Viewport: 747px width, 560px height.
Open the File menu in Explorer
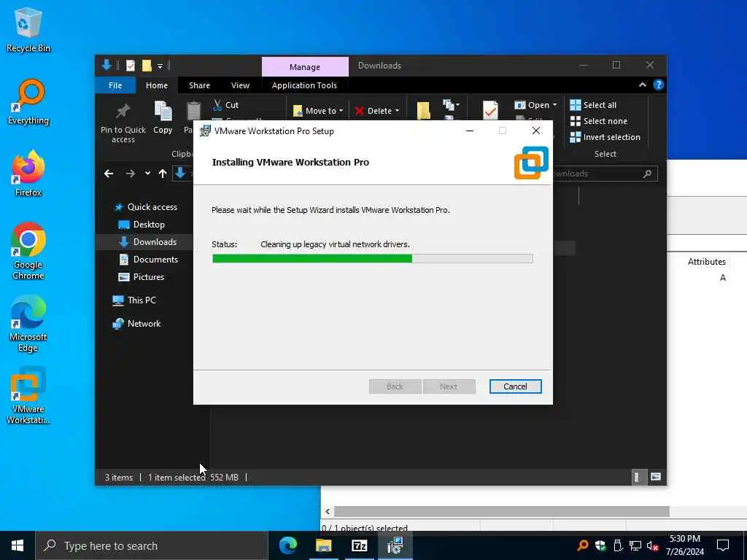115,85
